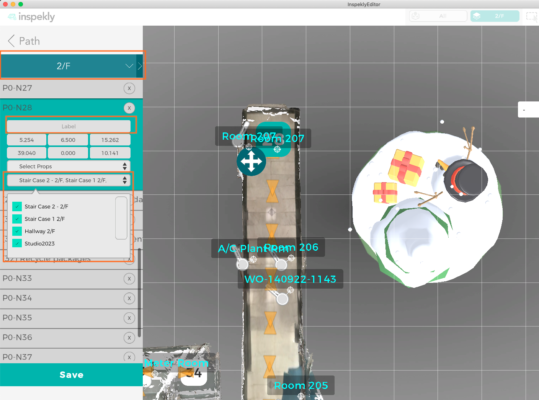Uncheck Studio2023 option
The image size is (539, 400).
pyautogui.click(x=17, y=243)
